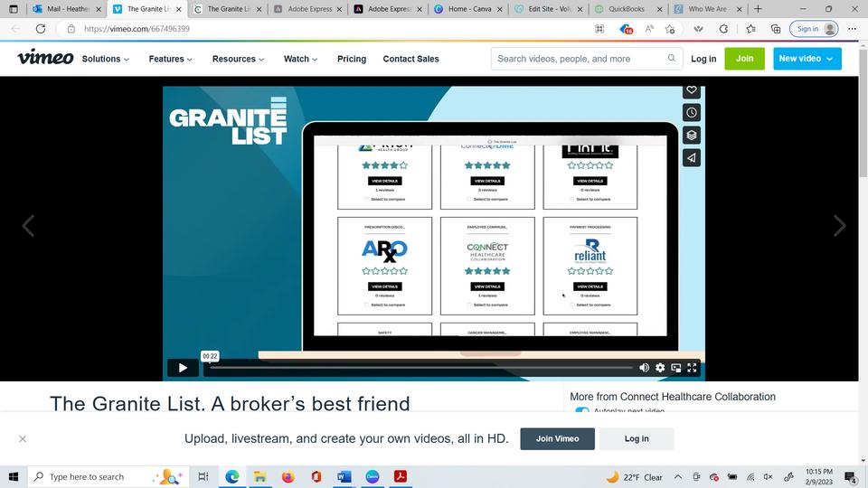This screenshot has width=868, height=488.
Task: Open notification center icon
Action: (850, 477)
